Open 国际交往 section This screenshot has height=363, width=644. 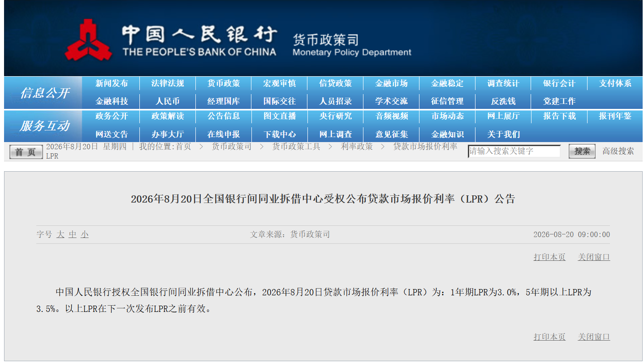[280, 101]
